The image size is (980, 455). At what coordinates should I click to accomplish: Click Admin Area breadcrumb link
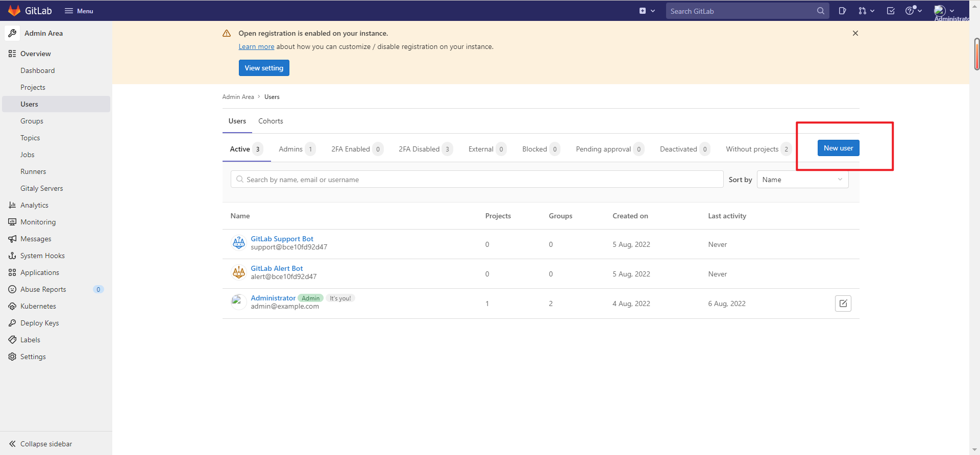pyautogui.click(x=238, y=97)
